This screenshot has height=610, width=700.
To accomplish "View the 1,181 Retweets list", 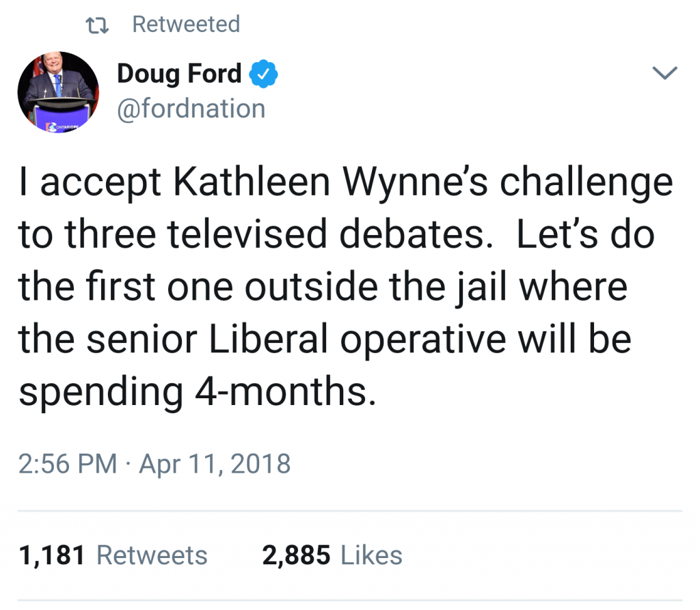I will click(113, 555).
